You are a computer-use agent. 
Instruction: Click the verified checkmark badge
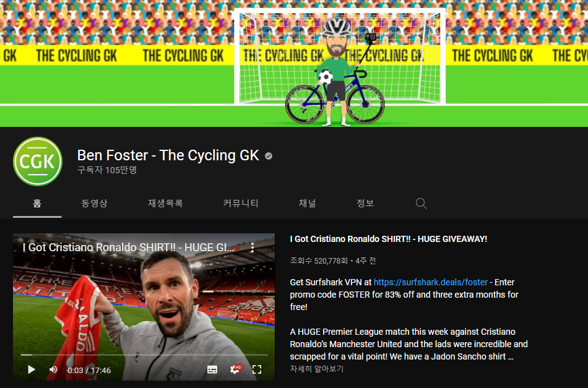(269, 156)
